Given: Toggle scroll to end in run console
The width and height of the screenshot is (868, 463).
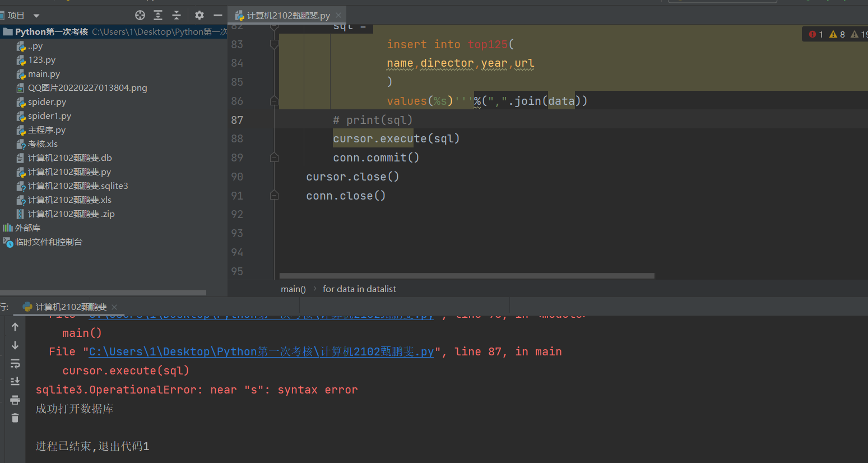Looking at the screenshot, I should (x=15, y=382).
